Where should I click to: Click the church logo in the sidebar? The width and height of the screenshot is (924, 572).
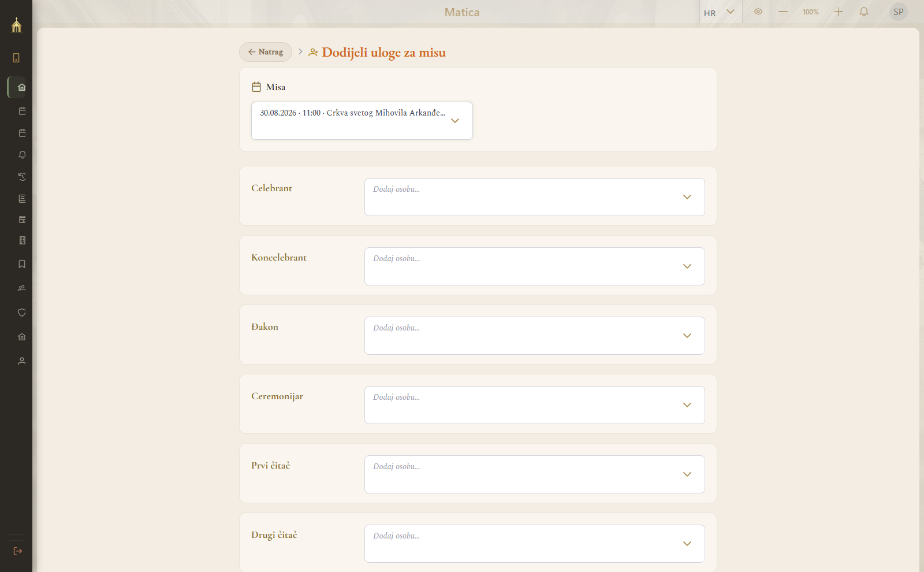click(16, 25)
